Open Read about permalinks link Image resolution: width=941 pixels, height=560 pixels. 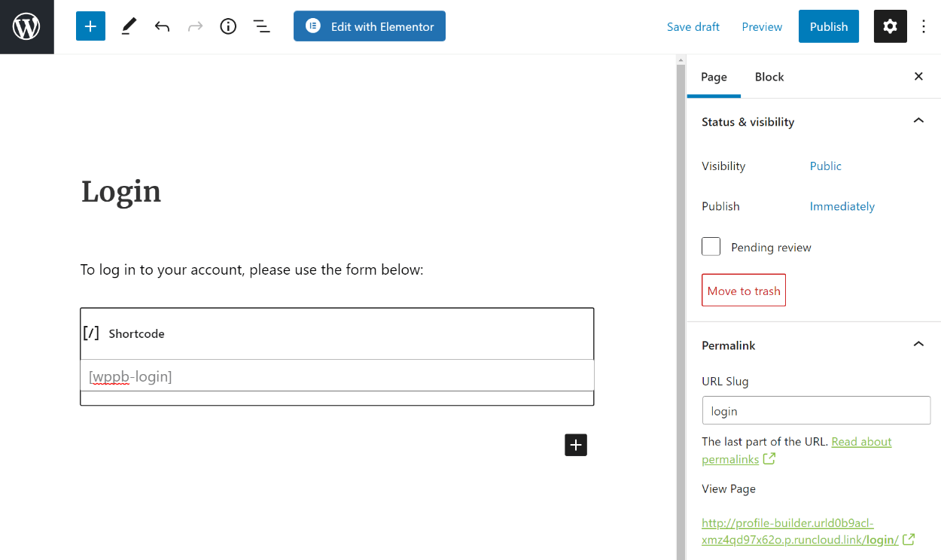coord(796,450)
